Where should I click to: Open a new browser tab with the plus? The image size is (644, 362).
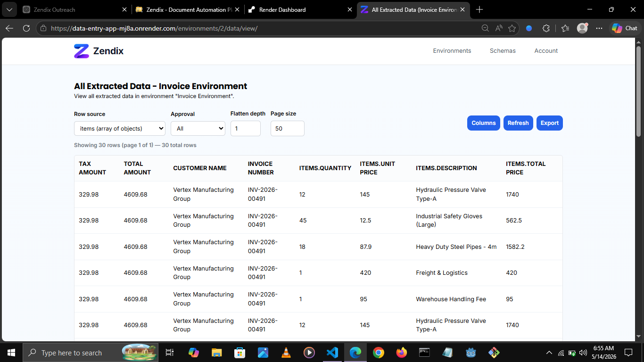point(479,9)
